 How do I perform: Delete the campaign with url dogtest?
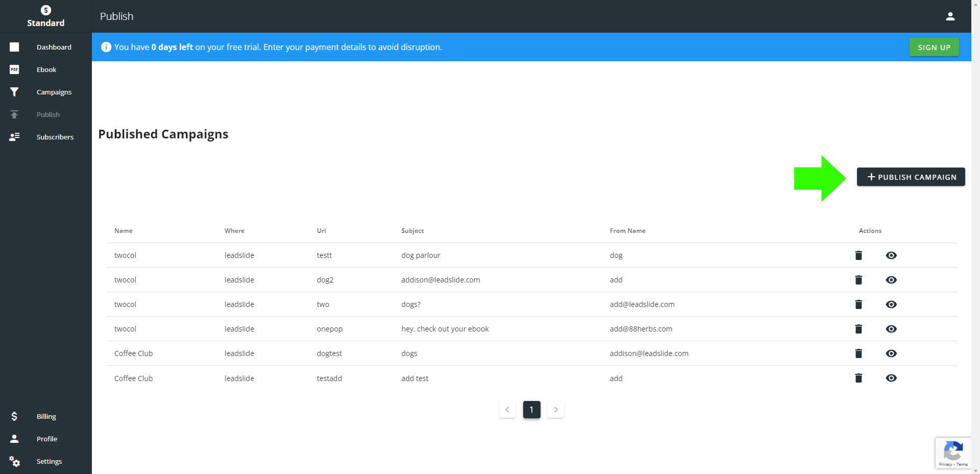[x=859, y=353]
